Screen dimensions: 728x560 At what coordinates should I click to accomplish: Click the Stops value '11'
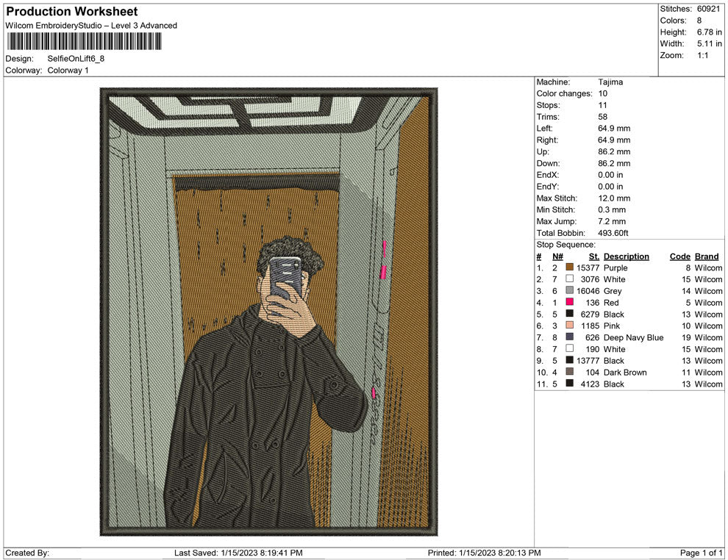603,105
